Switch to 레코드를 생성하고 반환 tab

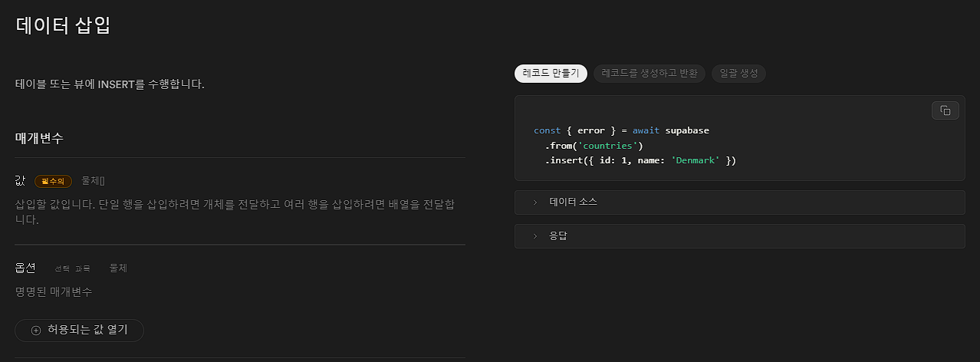649,74
